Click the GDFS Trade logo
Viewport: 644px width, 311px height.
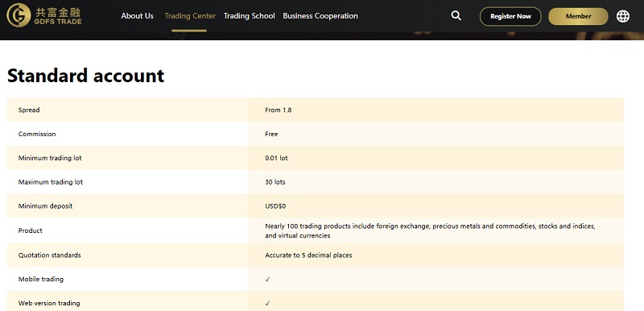(x=44, y=15)
